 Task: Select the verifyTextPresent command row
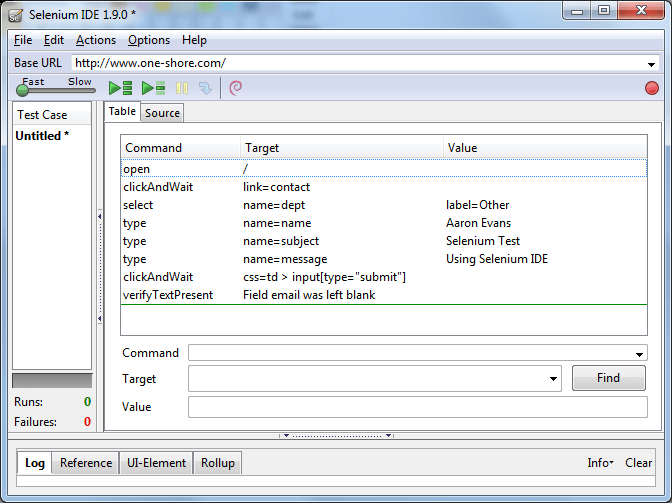coord(167,295)
